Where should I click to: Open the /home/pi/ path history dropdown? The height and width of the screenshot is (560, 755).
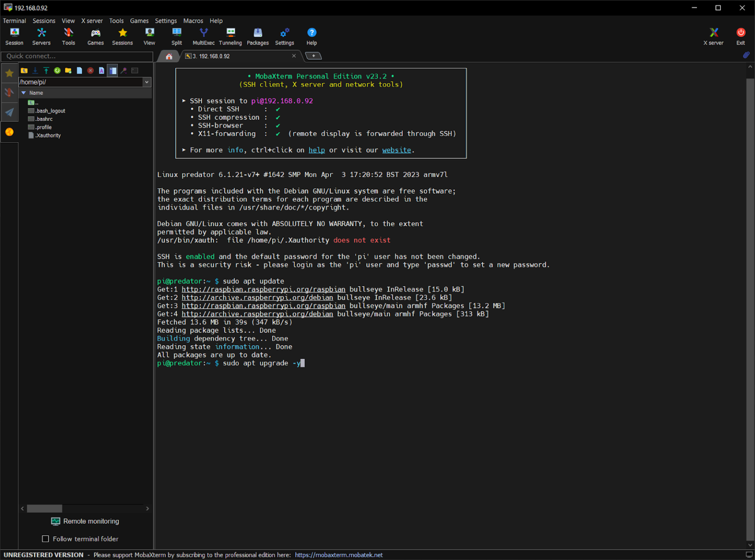[x=146, y=82]
